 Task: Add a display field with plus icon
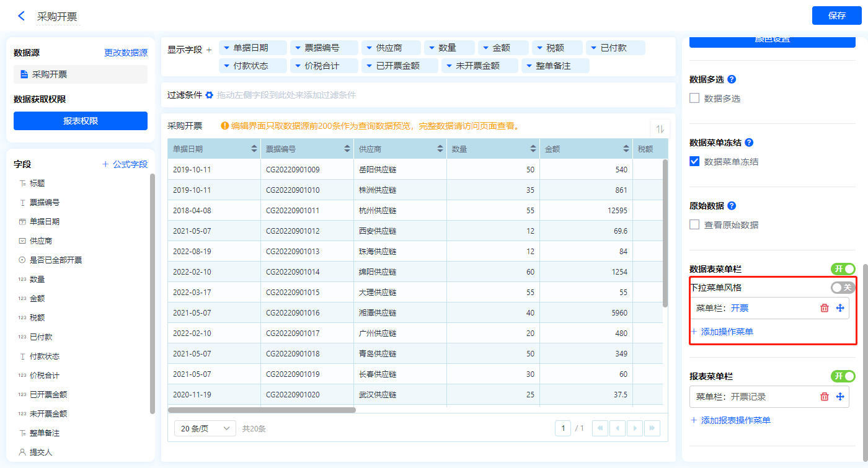209,50
